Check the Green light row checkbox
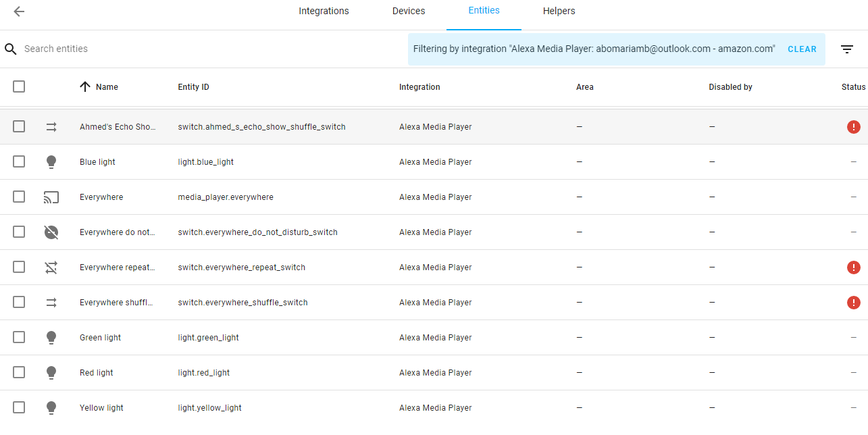This screenshot has width=868, height=435. point(19,338)
